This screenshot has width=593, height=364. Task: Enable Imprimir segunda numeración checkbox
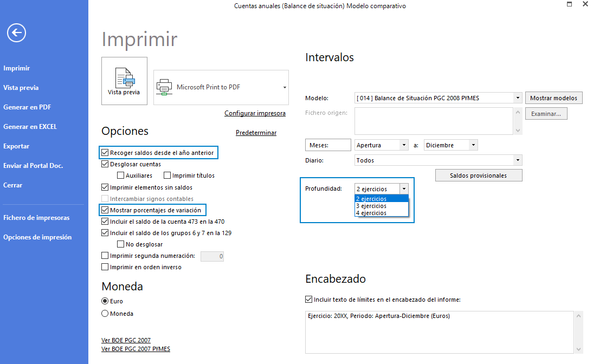click(105, 256)
